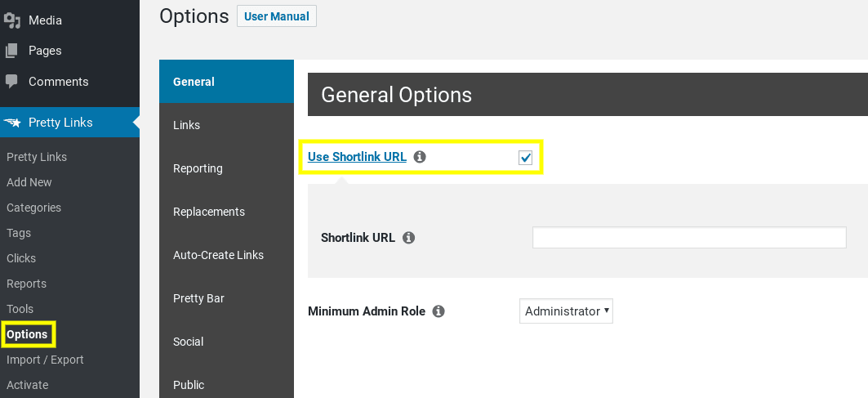Click the Shortlink URL text field
Screen dimensions: 868x398
689,237
